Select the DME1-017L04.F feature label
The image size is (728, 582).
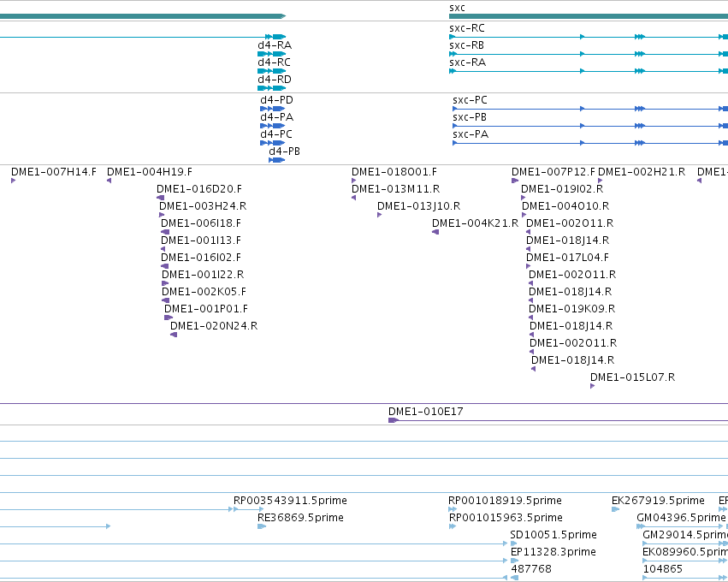(567, 258)
